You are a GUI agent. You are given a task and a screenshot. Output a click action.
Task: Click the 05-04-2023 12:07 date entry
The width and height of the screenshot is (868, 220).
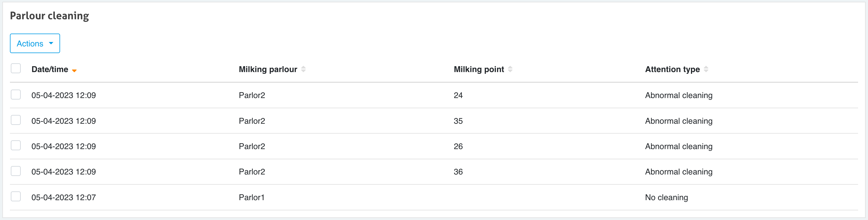point(64,198)
